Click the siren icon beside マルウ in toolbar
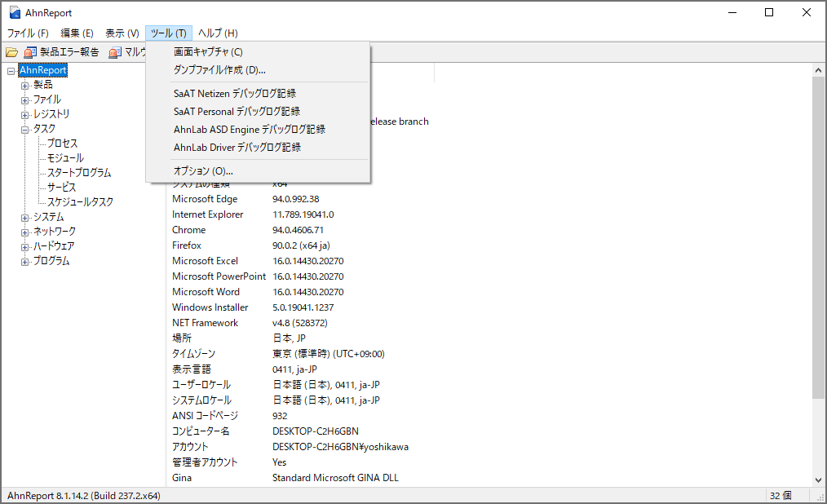827x504 pixels. pyautogui.click(x=114, y=52)
